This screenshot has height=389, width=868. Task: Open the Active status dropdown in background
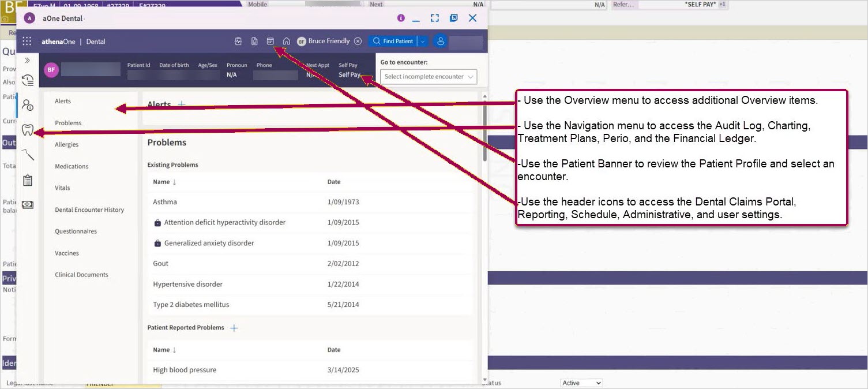point(581,383)
